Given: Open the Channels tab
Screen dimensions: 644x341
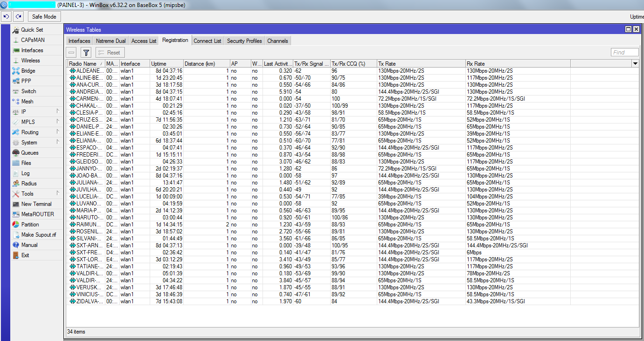Looking at the screenshot, I should 277,41.
